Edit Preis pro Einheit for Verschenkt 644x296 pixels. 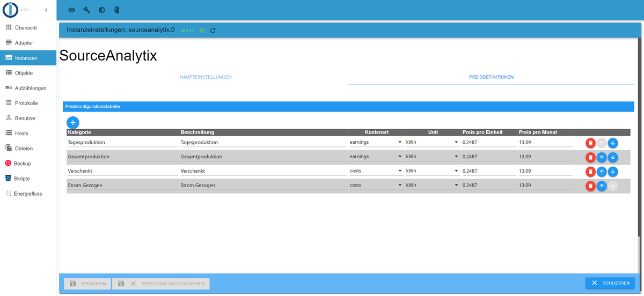coord(488,171)
